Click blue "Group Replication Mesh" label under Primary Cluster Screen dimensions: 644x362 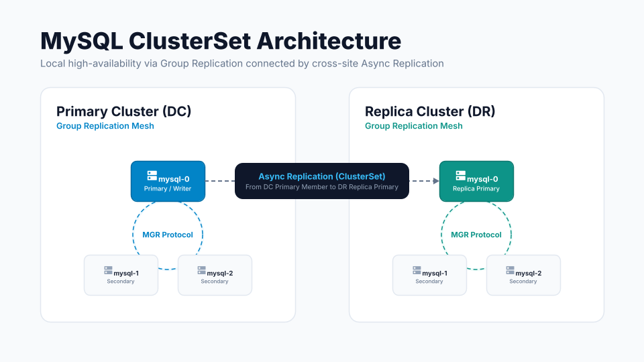[x=105, y=126]
